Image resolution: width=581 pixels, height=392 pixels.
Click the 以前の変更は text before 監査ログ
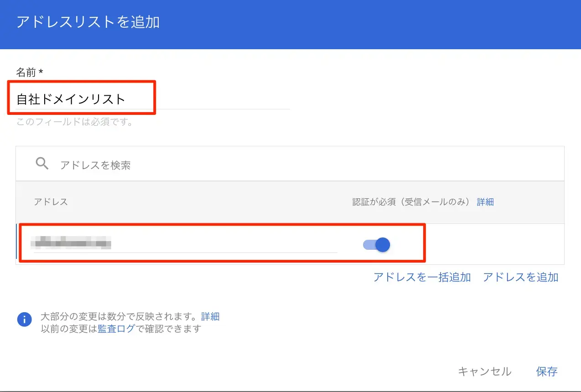click(69, 329)
